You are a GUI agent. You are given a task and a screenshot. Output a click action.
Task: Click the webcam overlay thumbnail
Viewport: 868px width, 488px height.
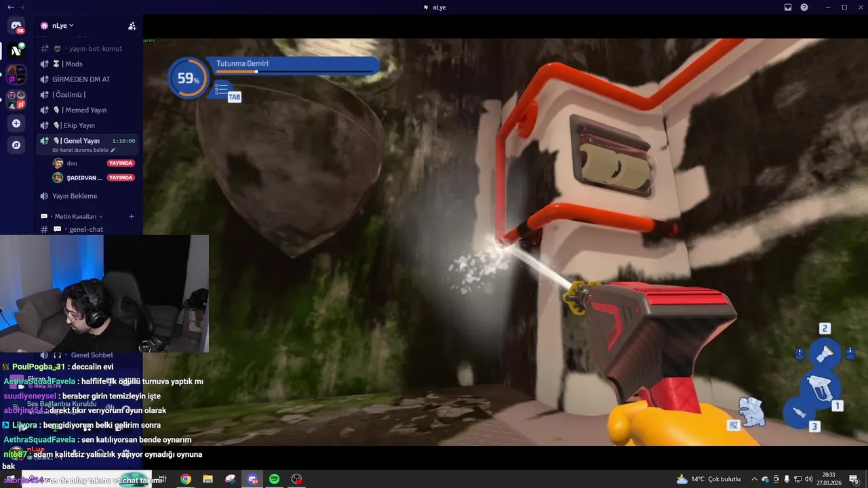click(104, 293)
